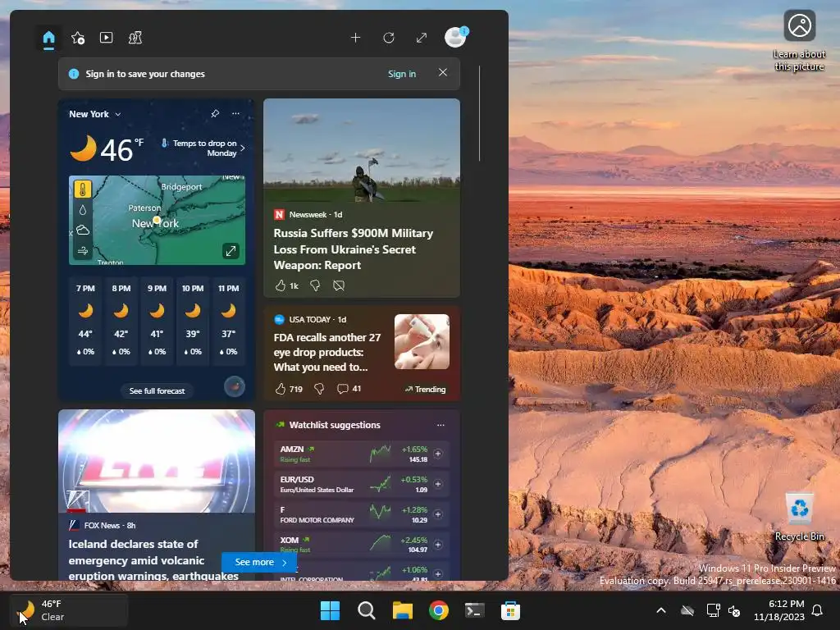
Task: Refresh the widgets feed
Action: (389, 38)
